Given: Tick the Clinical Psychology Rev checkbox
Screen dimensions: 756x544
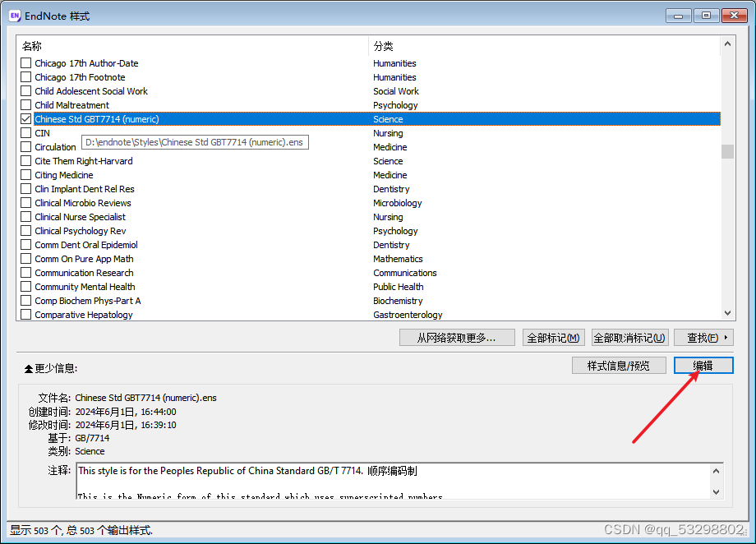Looking at the screenshot, I should coord(26,231).
